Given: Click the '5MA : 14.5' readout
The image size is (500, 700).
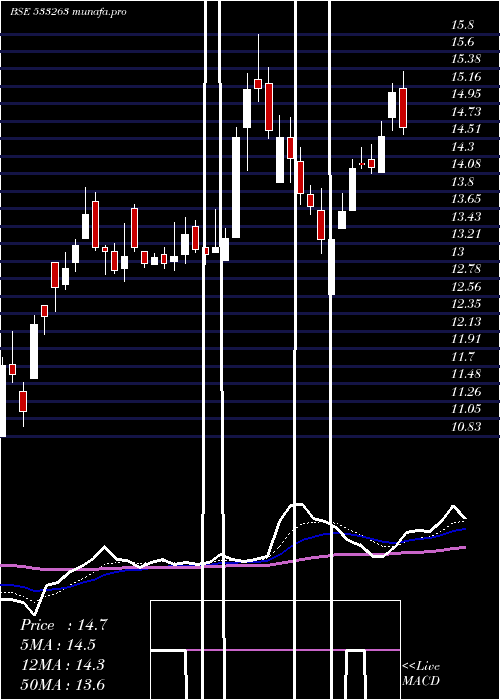Looking at the screenshot, I should pyautogui.click(x=59, y=645).
